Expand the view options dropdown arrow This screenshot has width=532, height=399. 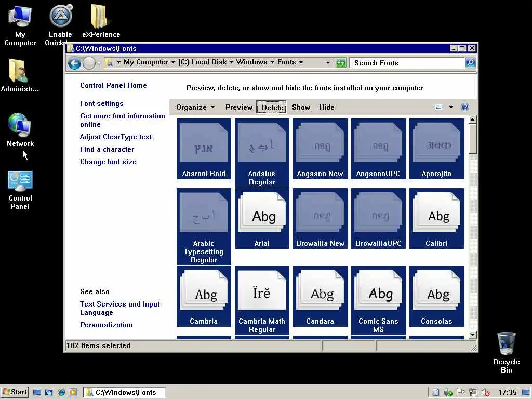pyautogui.click(x=451, y=107)
